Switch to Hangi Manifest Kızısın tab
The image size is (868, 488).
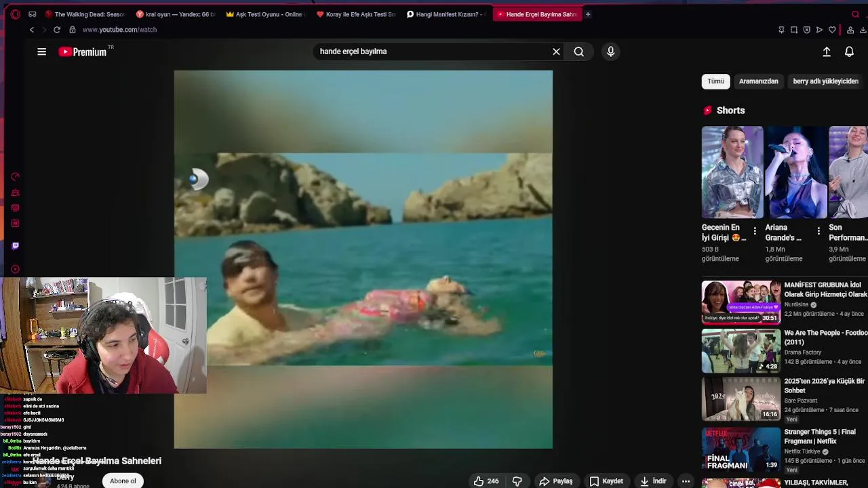point(446,14)
